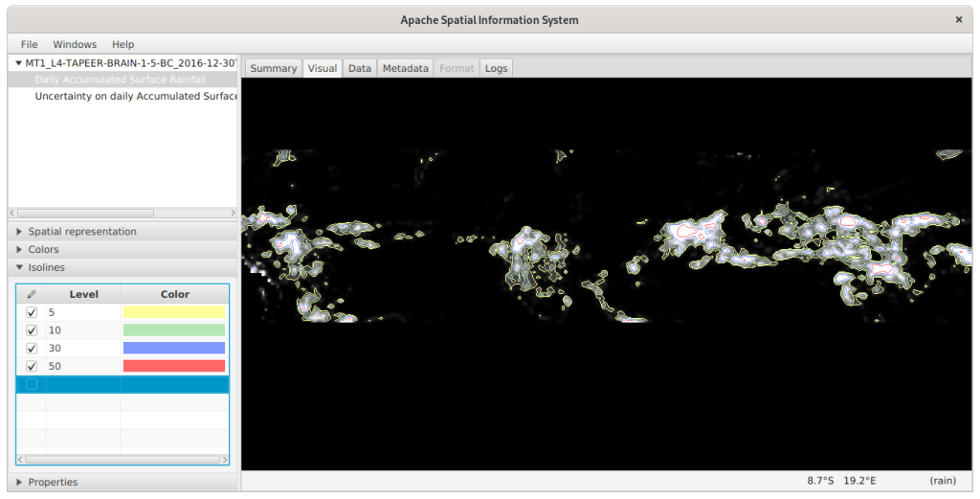The width and height of the screenshot is (980, 499).
Task: Click the level value 10 cell
Action: click(84, 330)
